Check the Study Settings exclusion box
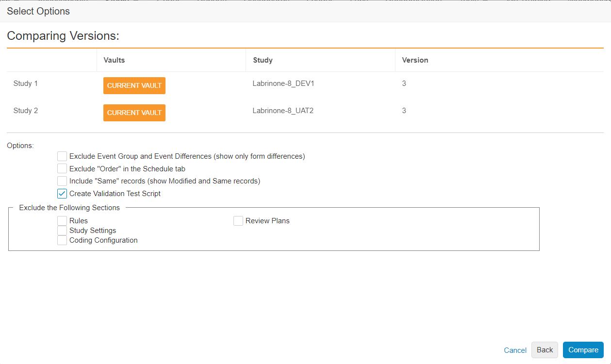Viewport: 611px width, 364px height. click(x=62, y=231)
